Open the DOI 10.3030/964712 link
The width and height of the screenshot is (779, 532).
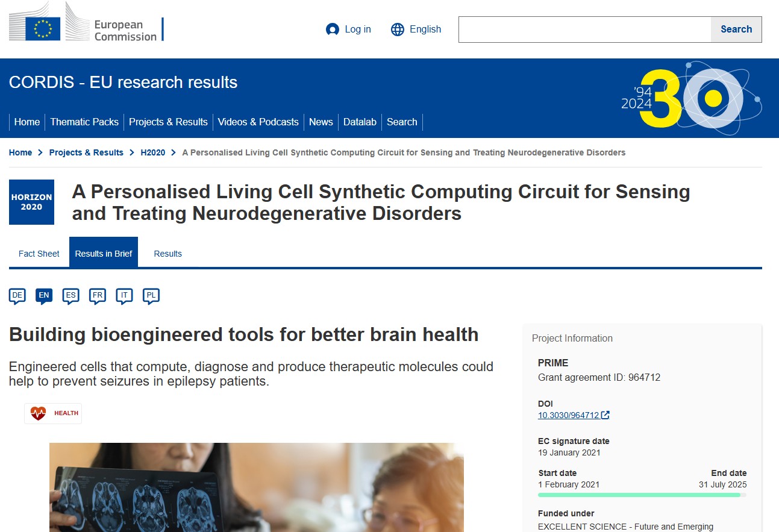click(x=568, y=415)
